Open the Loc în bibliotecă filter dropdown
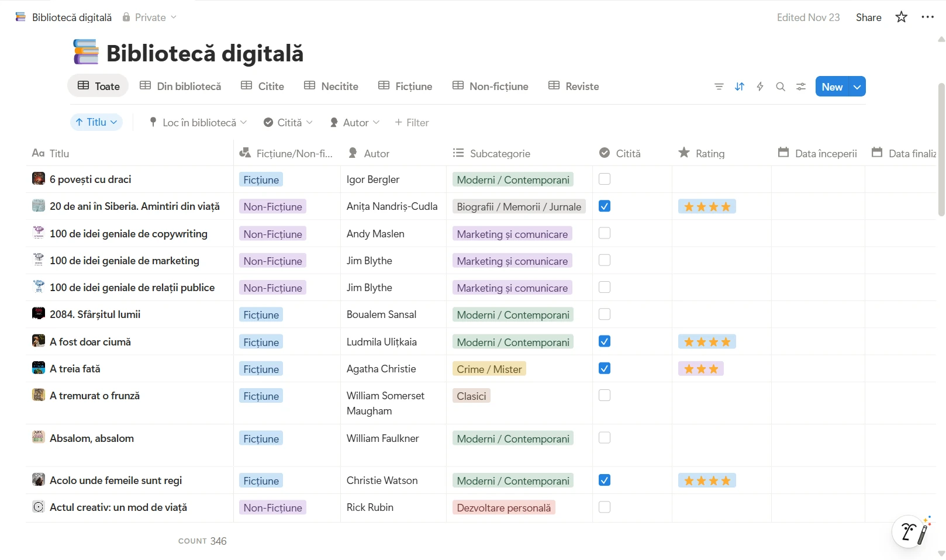The height and width of the screenshot is (560, 946). [x=199, y=122]
